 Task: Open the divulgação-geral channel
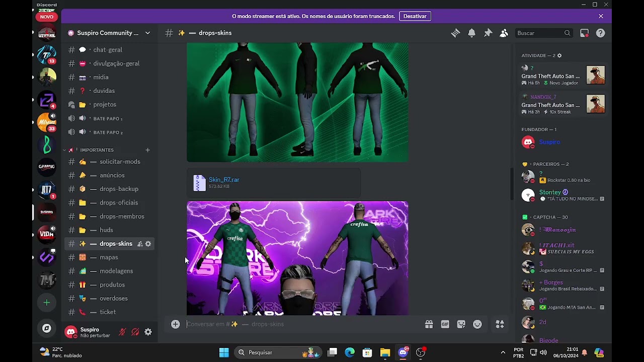[x=110, y=63]
